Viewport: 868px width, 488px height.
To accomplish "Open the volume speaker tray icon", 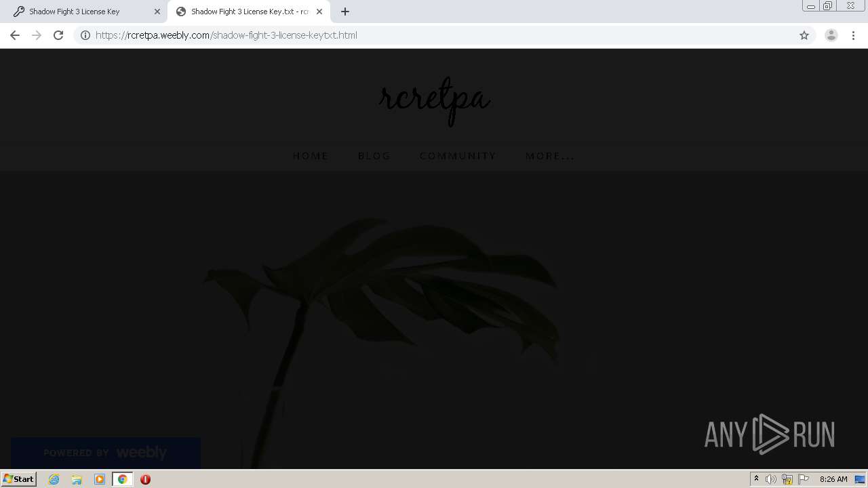I will [771, 479].
